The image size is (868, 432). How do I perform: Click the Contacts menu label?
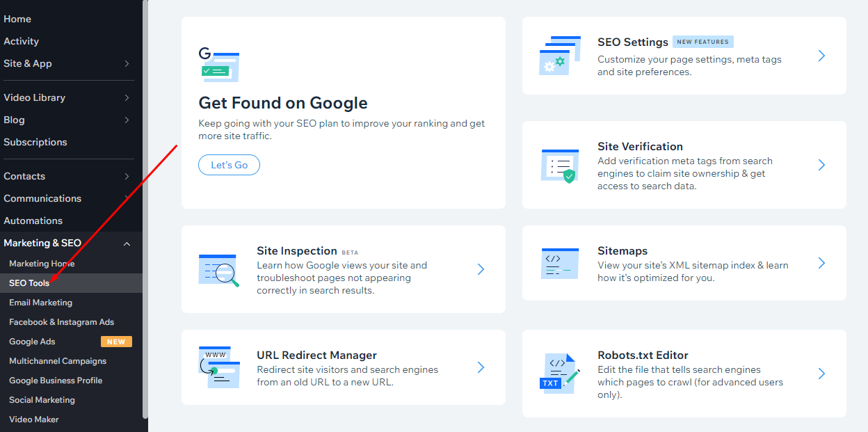click(x=24, y=176)
